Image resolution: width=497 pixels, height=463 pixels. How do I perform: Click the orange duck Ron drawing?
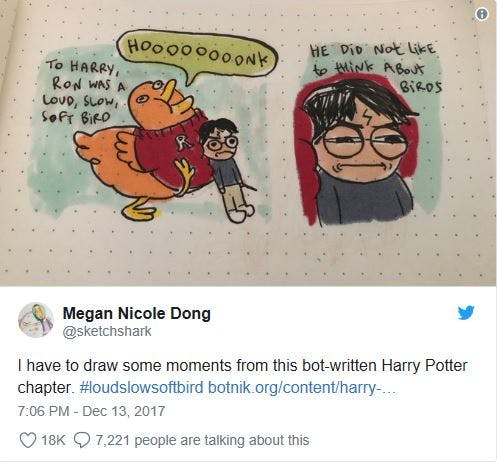[x=143, y=150]
